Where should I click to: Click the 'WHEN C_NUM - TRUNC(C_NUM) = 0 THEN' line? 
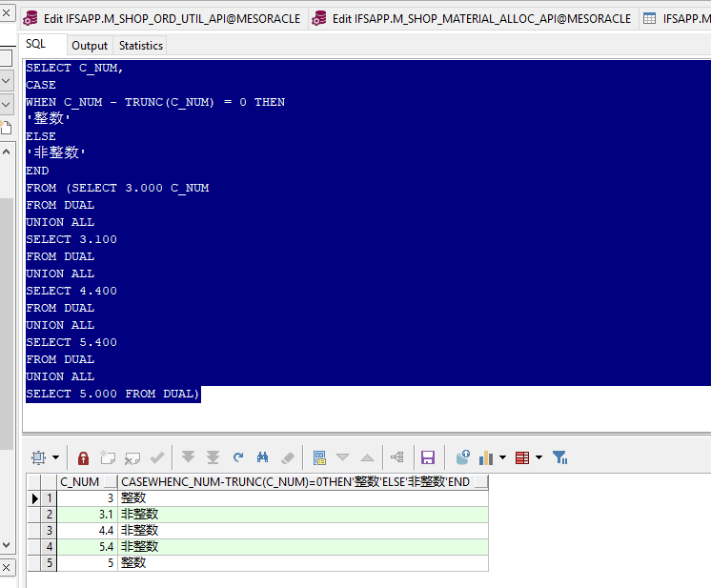[x=155, y=102]
